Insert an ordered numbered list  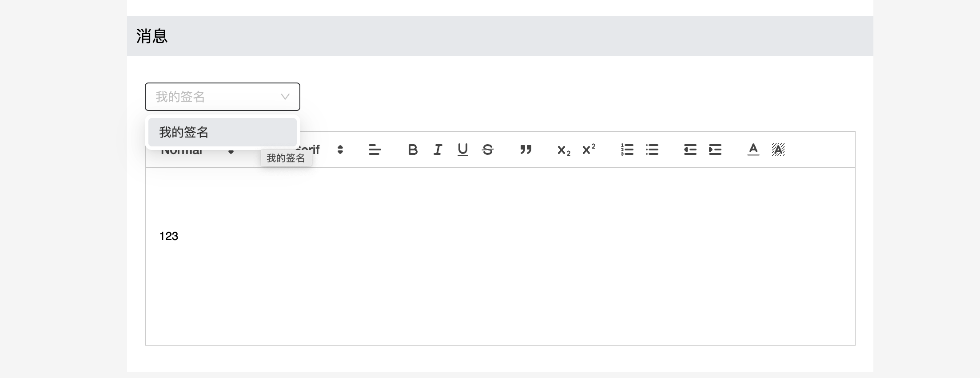pyautogui.click(x=627, y=150)
